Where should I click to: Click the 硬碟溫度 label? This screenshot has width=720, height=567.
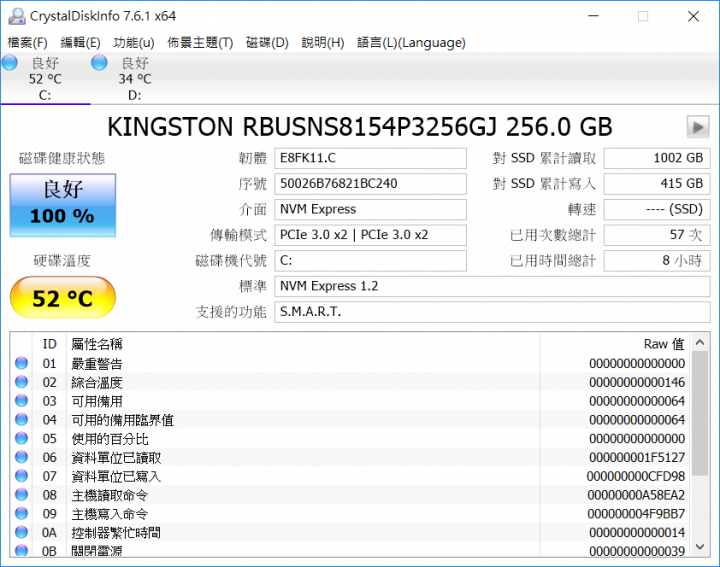[62, 261]
